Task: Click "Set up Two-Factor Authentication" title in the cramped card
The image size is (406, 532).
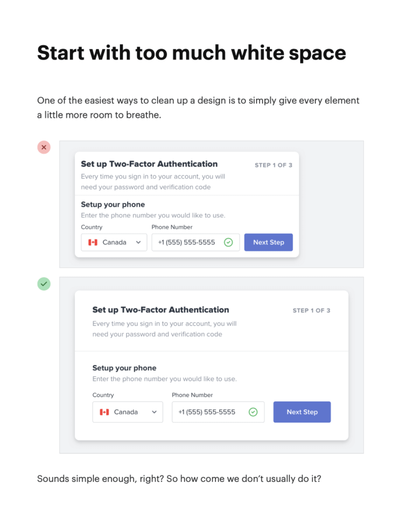Action: pos(149,164)
